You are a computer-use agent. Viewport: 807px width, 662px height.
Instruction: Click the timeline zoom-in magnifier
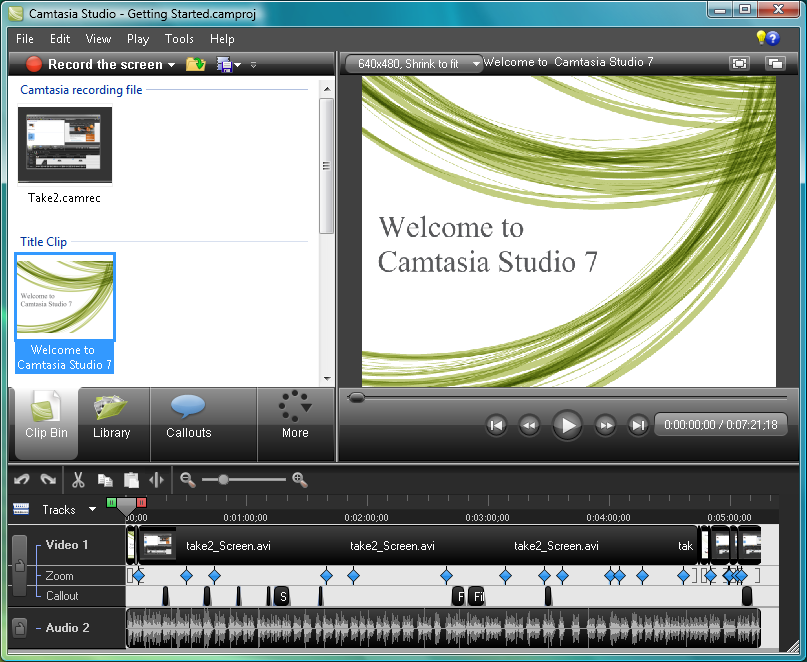300,480
